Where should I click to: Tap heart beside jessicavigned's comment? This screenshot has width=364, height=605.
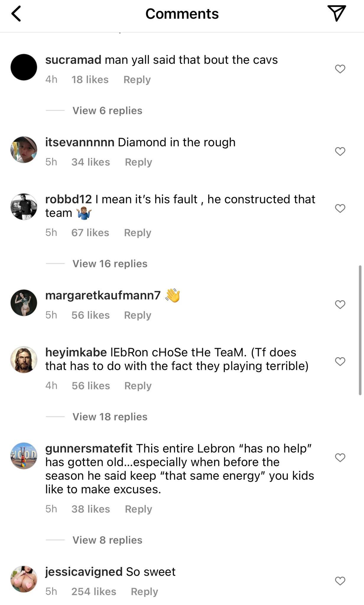point(340,581)
